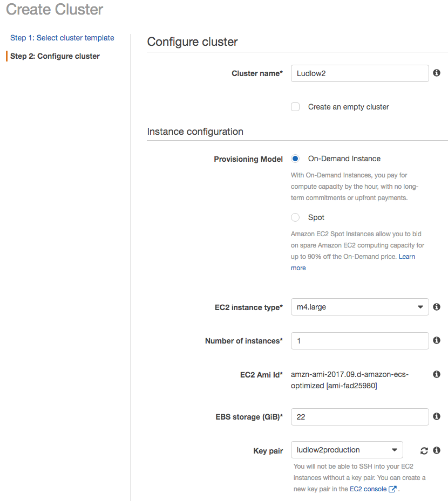Show info for the Key pair field
The width and height of the screenshot is (448, 501).
[436, 450]
